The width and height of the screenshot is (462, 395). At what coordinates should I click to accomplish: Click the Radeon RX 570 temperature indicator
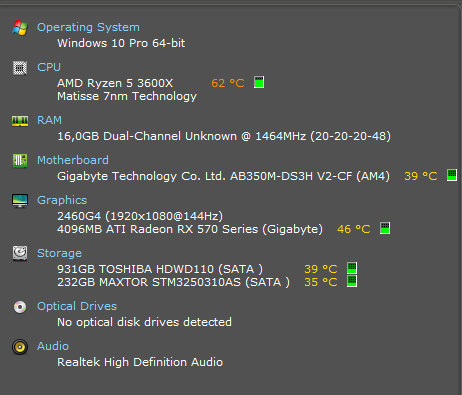tap(385, 228)
